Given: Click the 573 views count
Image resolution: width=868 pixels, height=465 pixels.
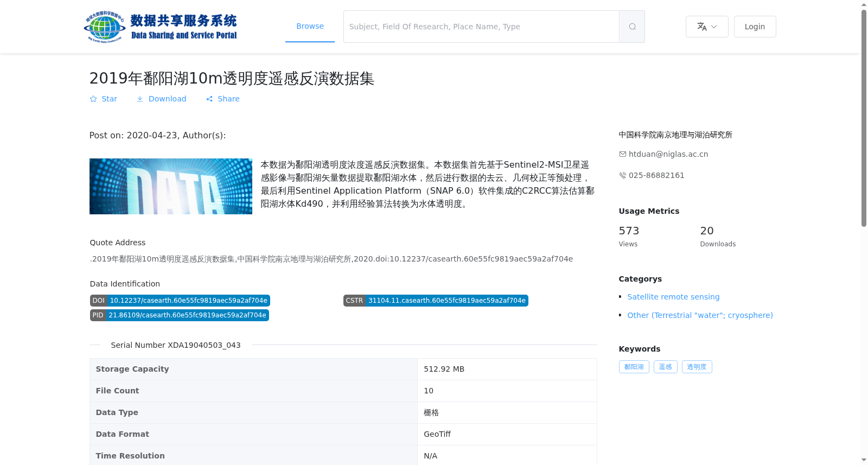Looking at the screenshot, I should [x=629, y=231].
